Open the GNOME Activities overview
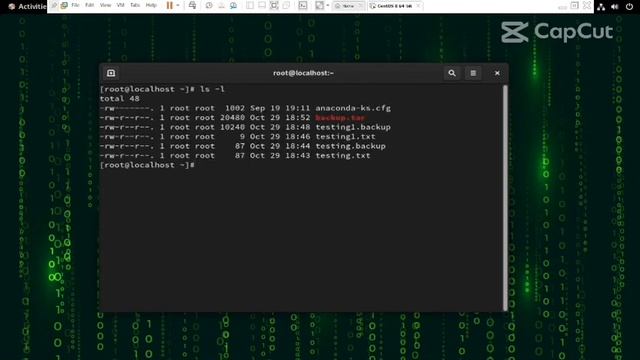This screenshot has width=640, height=360. pos(27,7)
